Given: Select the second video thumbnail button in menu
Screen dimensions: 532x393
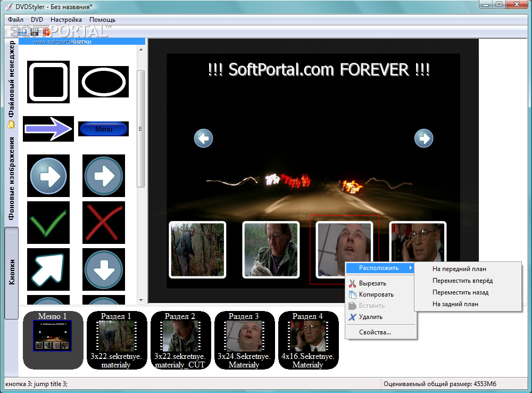Looking at the screenshot, I should [271, 250].
